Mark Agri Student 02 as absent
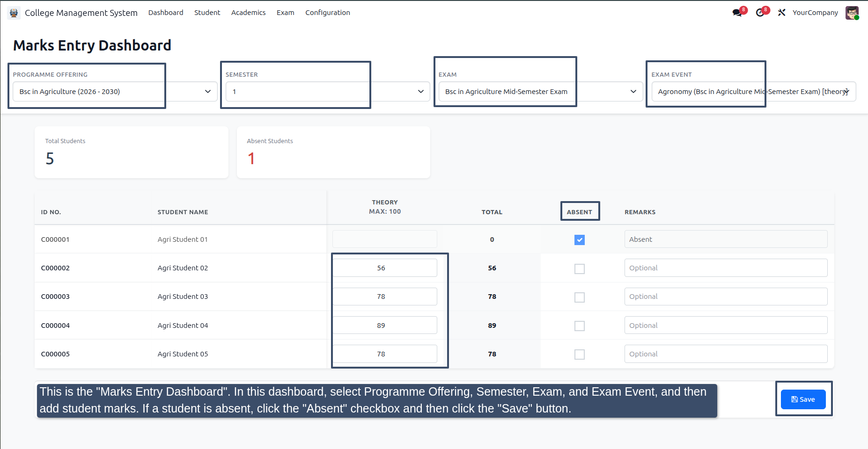Image resolution: width=868 pixels, height=449 pixels. coord(580,269)
